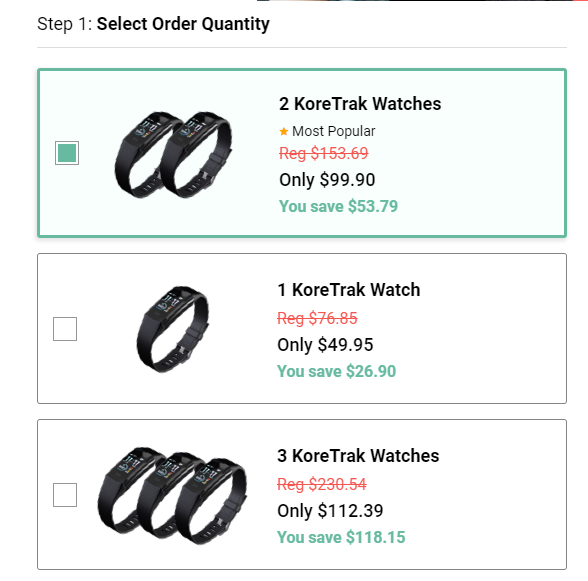Click the Reg $230.54 strikethrough price
Image resolution: width=588 pixels, height=581 pixels.
point(322,484)
